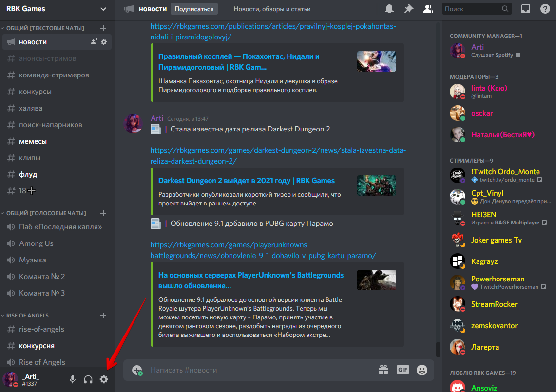Open embed title На основных серверах PlayerUnknown's
Viewport: 556px width, 392px height.
pyautogui.click(x=250, y=280)
